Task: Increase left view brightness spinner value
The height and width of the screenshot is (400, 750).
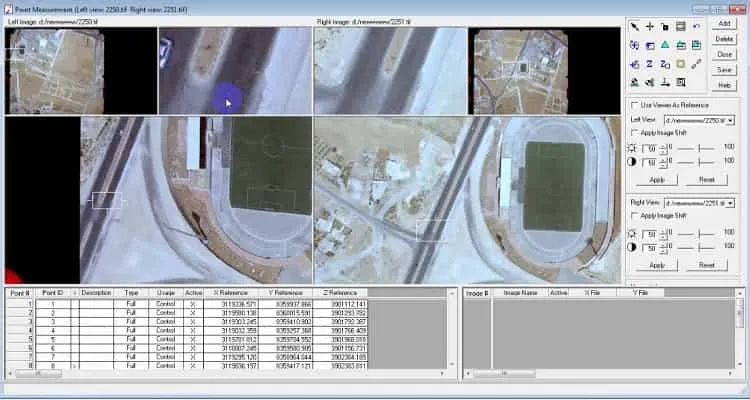Action: pyautogui.click(x=663, y=146)
